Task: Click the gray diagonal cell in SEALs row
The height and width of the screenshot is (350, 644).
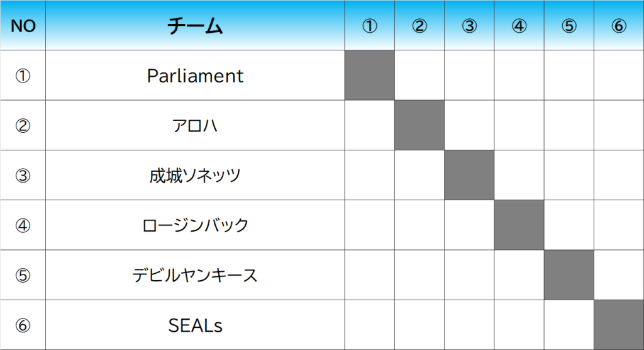Action: [619, 325]
